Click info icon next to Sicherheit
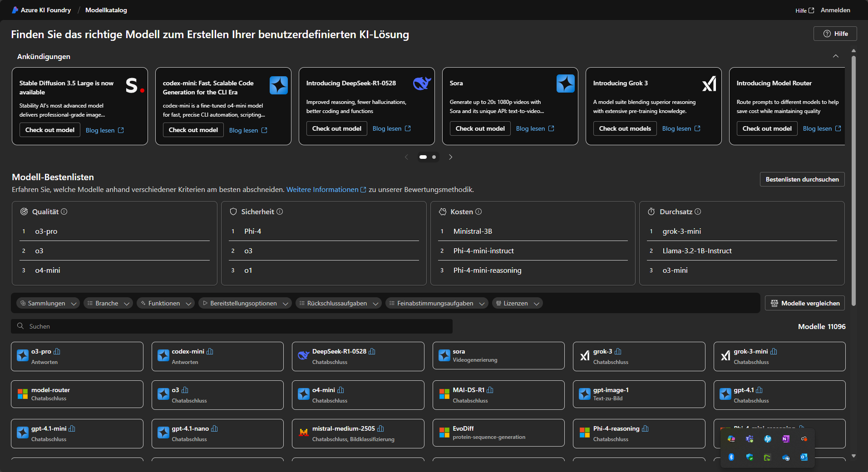The height and width of the screenshot is (472, 868). tap(280, 211)
